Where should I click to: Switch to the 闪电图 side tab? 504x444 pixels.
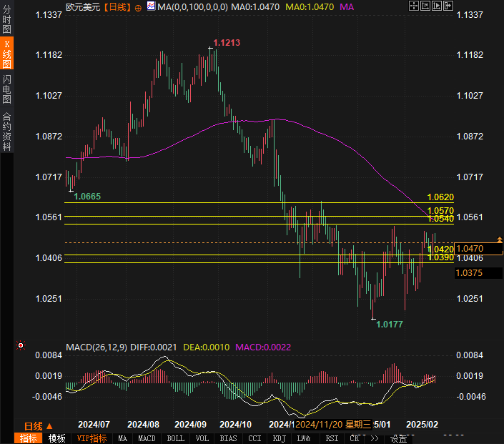[6, 89]
